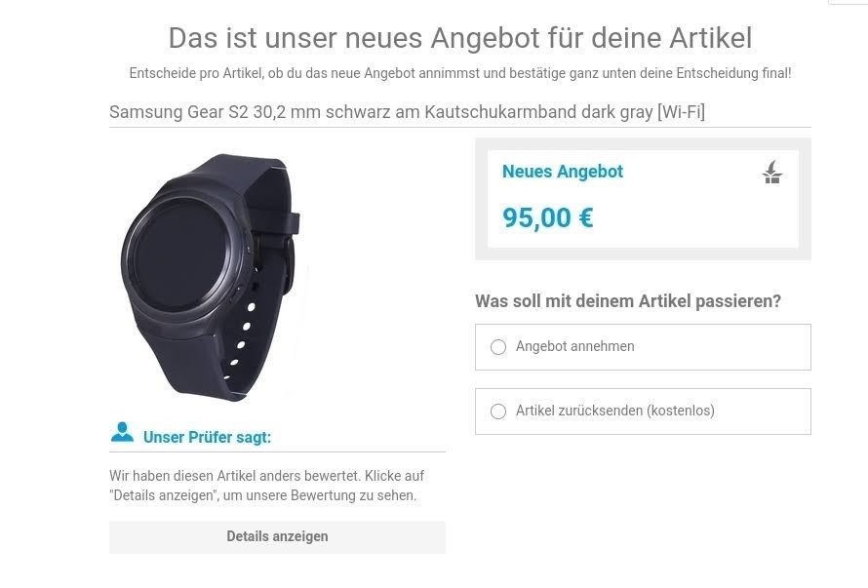This screenshot has width=868, height=588.
Task: Choose the Artikel zurücksenden (kostenlos) label text
Action: [x=615, y=411]
